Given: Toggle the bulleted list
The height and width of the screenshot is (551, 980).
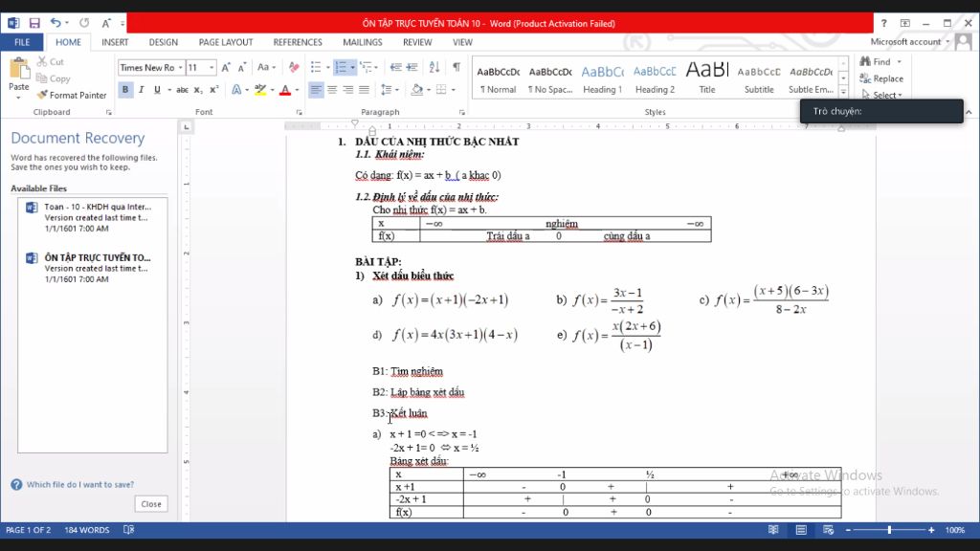Looking at the screenshot, I should tap(316, 68).
